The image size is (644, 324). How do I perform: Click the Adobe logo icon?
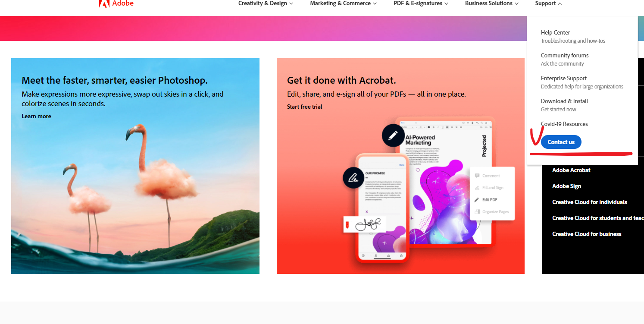[x=104, y=3]
